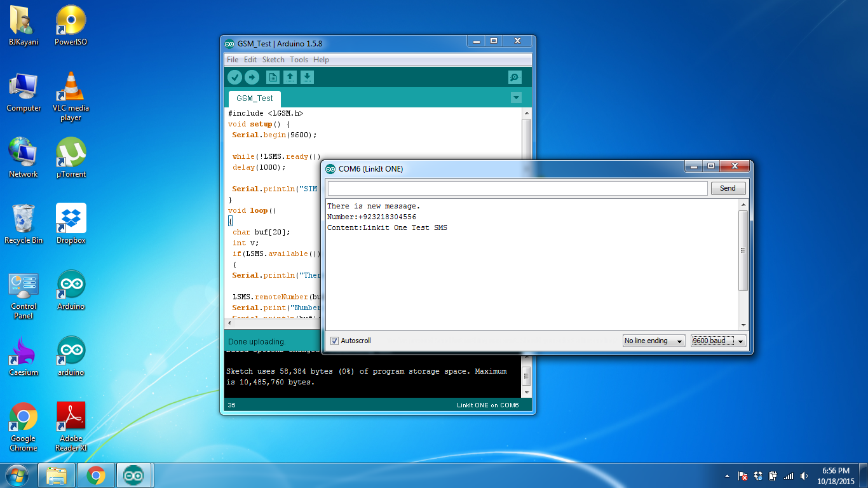Open File Explorer from the taskbar
This screenshot has height=488, width=868.
coord(57,475)
